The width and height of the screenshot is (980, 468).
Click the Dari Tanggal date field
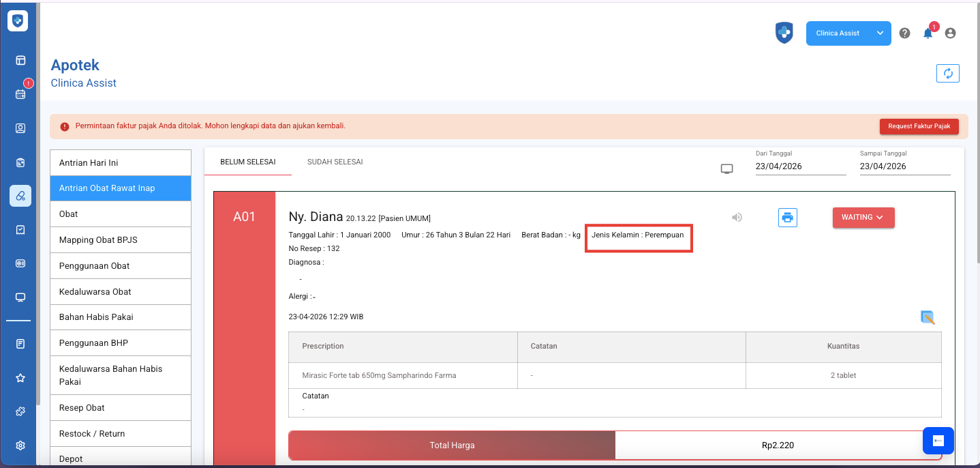click(x=800, y=166)
